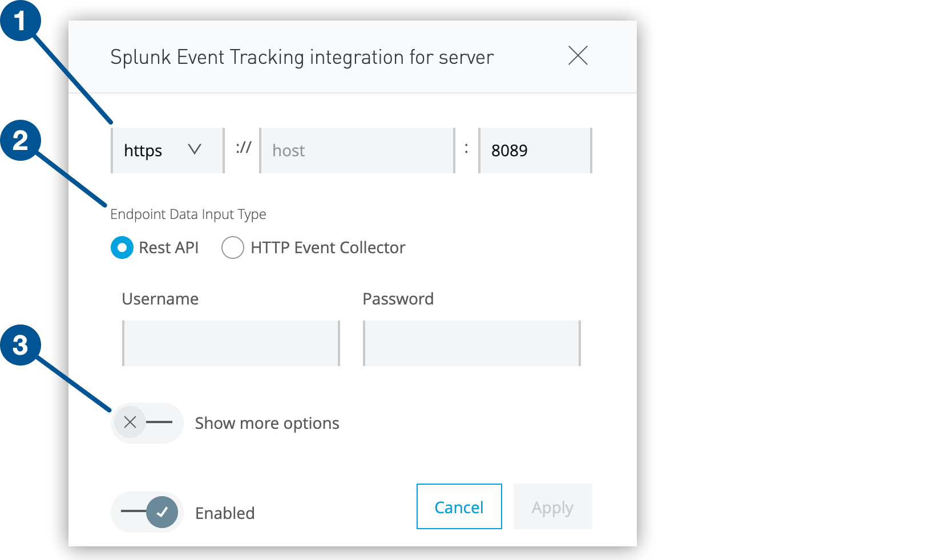Select the HTTP Event Collector radio button

pyautogui.click(x=232, y=247)
